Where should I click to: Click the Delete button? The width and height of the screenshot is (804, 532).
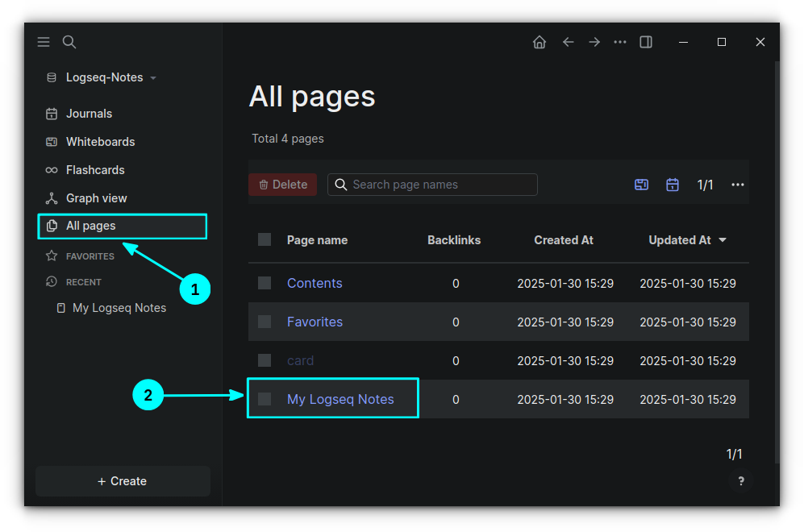[x=282, y=184]
